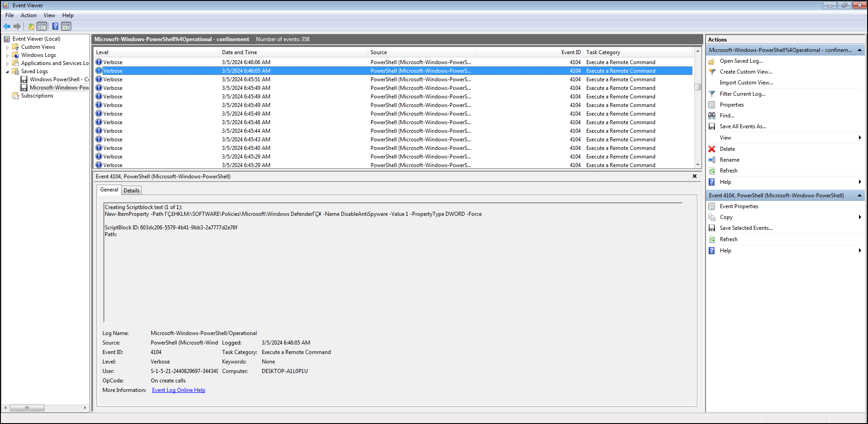Click the Forward arrow toolbar icon
This screenshot has height=424, width=868.
pos(17,26)
